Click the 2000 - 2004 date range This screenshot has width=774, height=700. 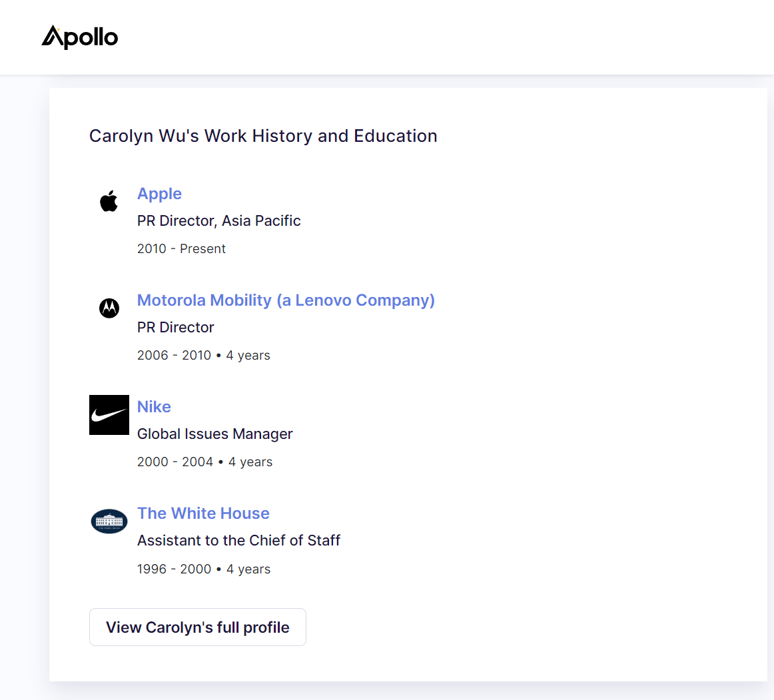175,462
